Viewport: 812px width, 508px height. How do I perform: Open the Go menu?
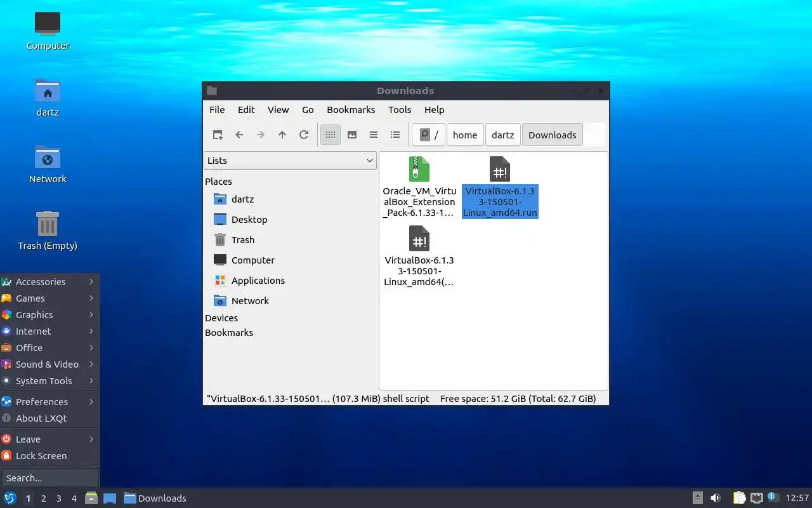308,110
